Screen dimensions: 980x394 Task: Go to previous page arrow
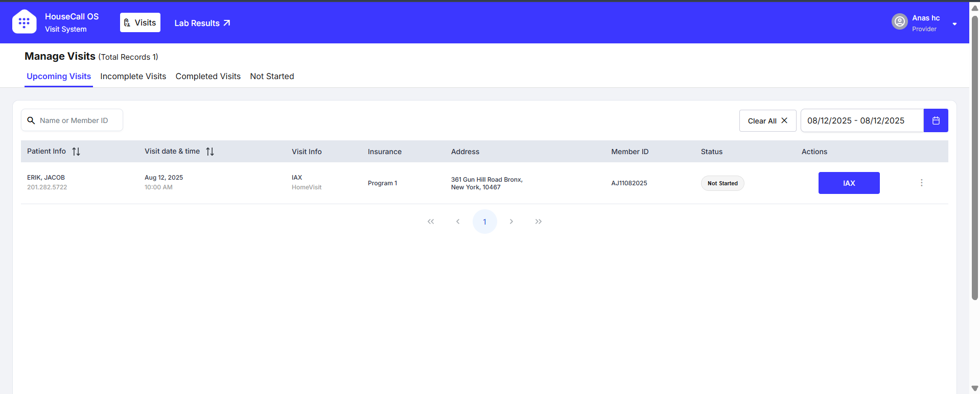pyautogui.click(x=458, y=221)
